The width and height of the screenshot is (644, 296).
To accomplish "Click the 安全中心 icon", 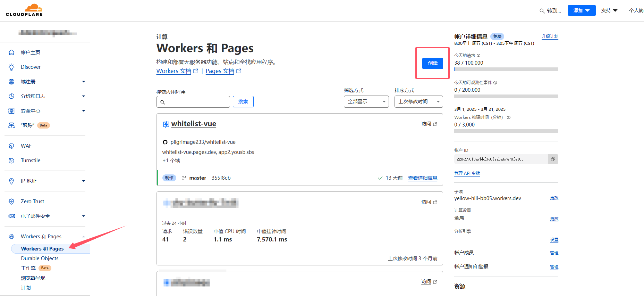I will [x=11, y=111].
